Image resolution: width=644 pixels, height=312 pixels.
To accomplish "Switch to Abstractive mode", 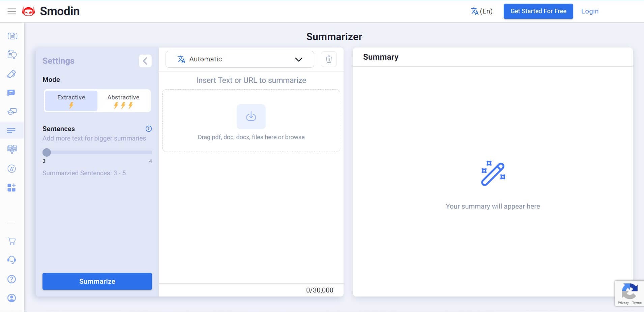I will click(123, 100).
